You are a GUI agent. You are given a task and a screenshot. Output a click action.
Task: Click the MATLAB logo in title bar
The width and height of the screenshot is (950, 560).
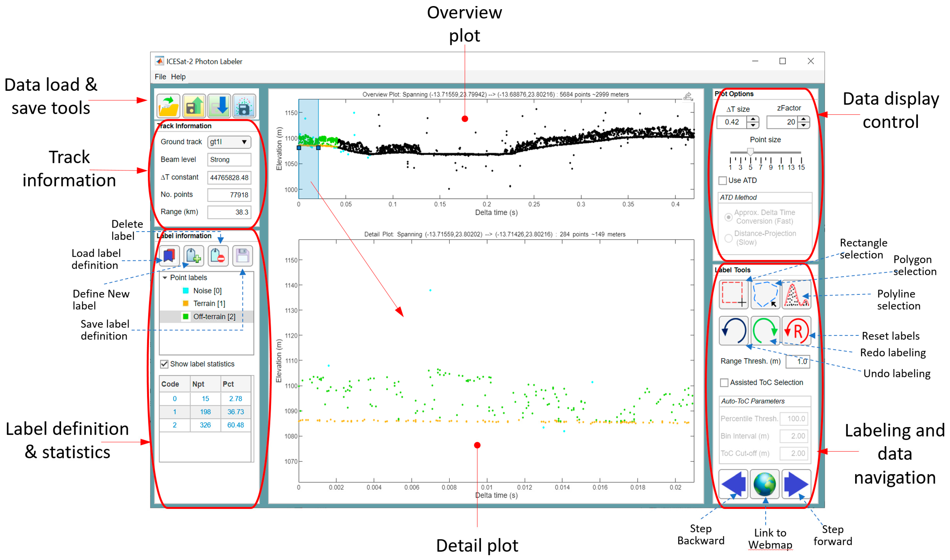click(160, 61)
